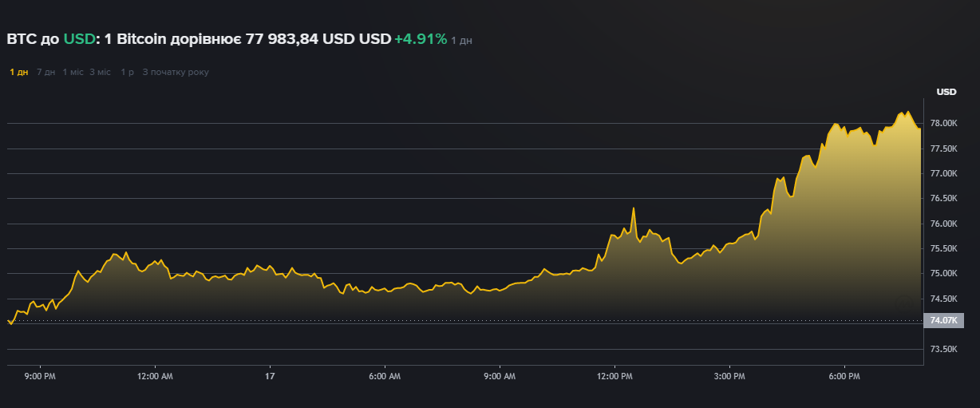This screenshot has height=408, width=980.
Task: Click the 3:00 PM time axis label
Action: pyautogui.click(x=729, y=375)
